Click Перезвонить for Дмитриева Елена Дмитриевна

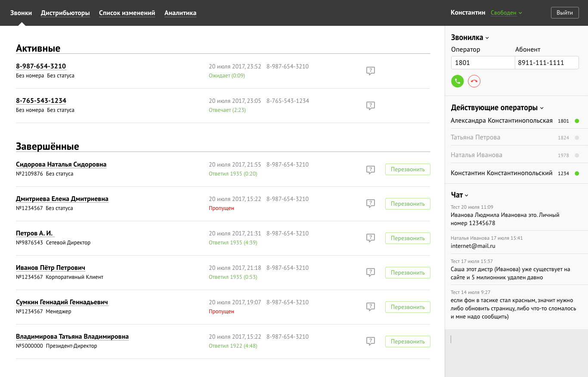[x=408, y=204]
